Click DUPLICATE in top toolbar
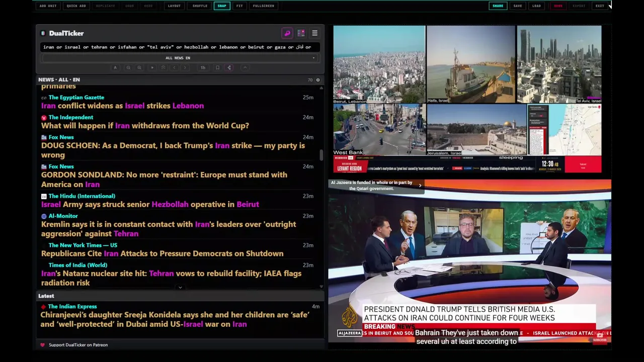The height and width of the screenshot is (362, 644). 105,6
